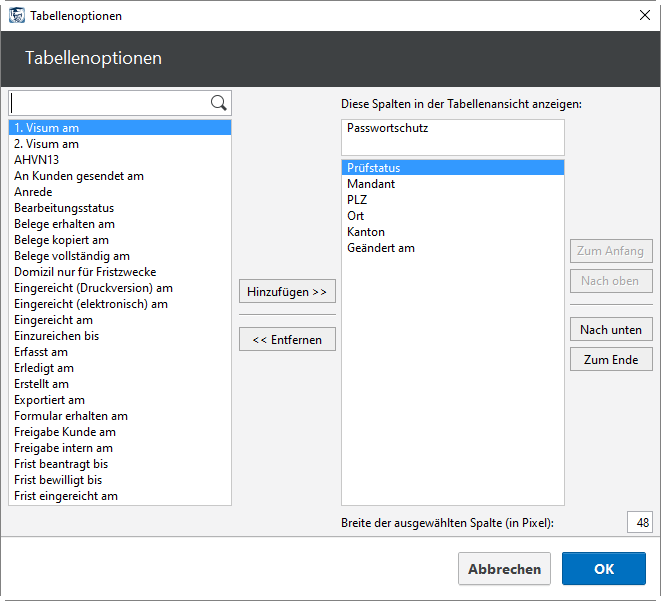The width and height of the screenshot is (661, 601).
Task: Select '1. Visum am' in available list
Action: click(120, 128)
